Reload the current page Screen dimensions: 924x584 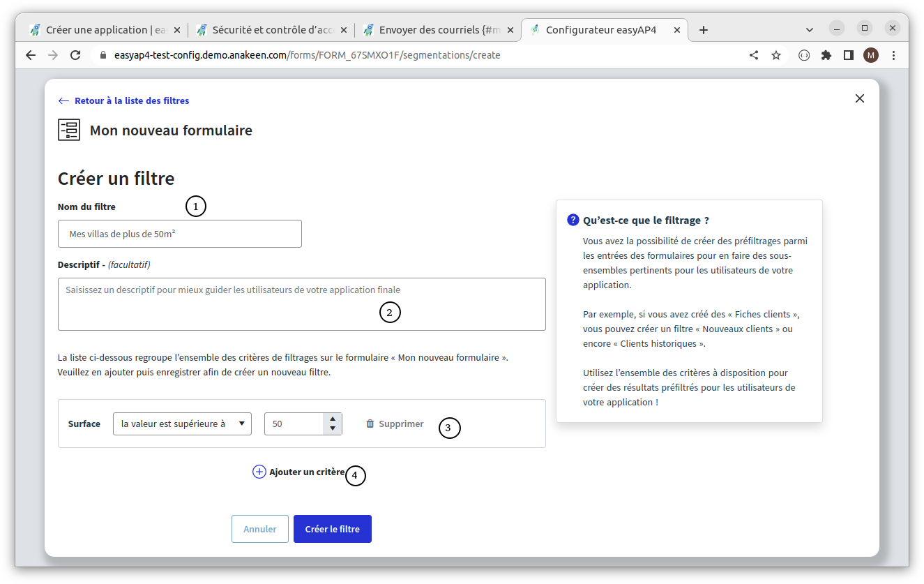75,54
